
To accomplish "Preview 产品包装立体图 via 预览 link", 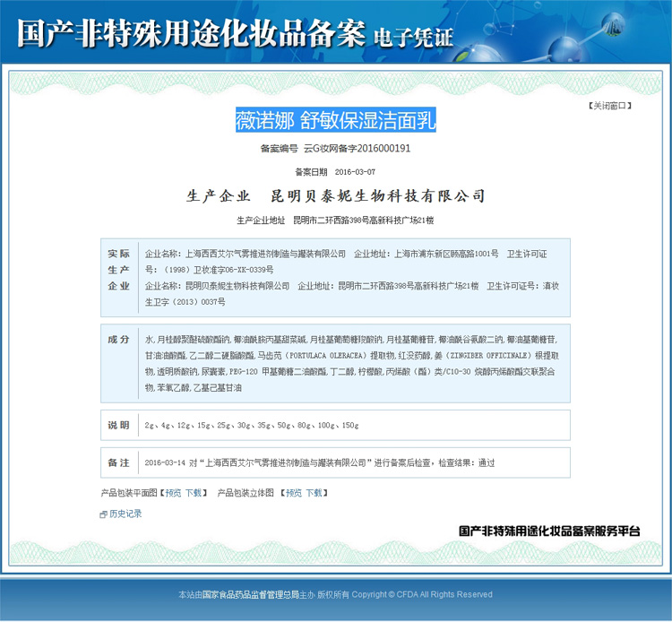I will pyautogui.click(x=294, y=493).
